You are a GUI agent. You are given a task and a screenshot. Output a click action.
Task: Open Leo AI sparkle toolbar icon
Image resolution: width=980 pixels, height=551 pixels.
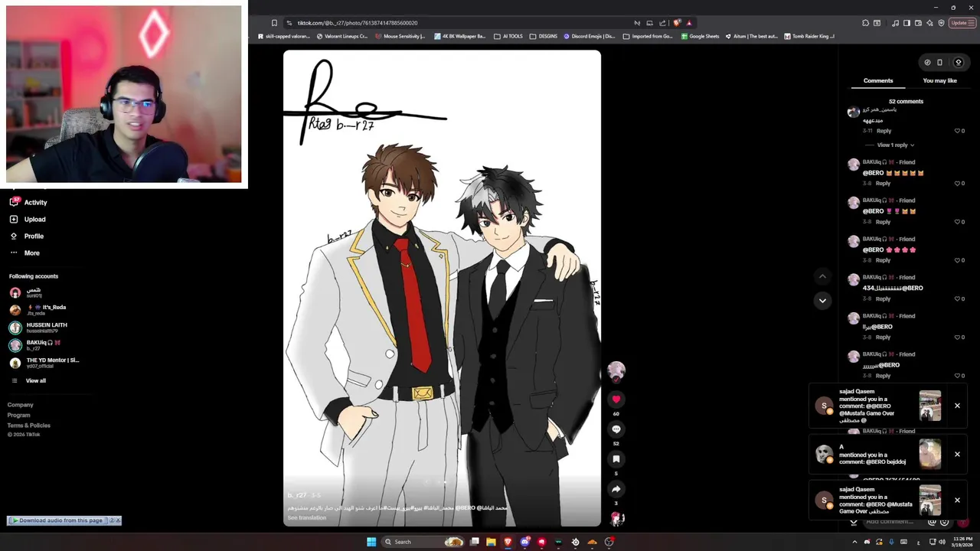(929, 23)
